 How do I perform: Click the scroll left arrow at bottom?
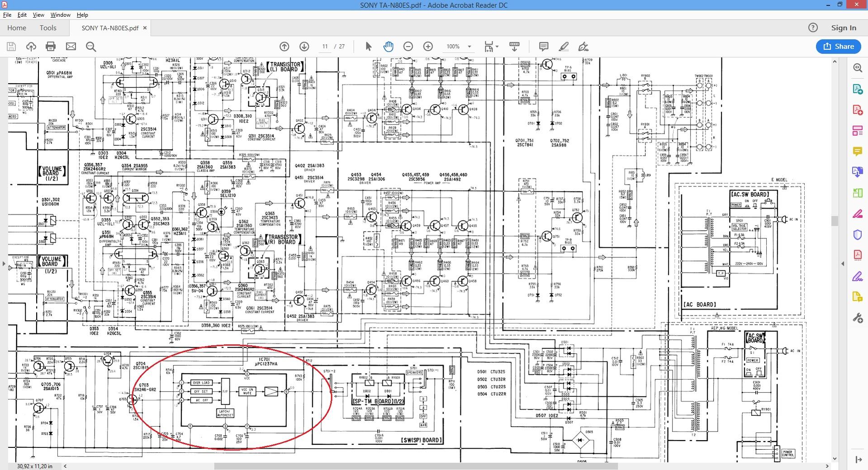click(65, 466)
